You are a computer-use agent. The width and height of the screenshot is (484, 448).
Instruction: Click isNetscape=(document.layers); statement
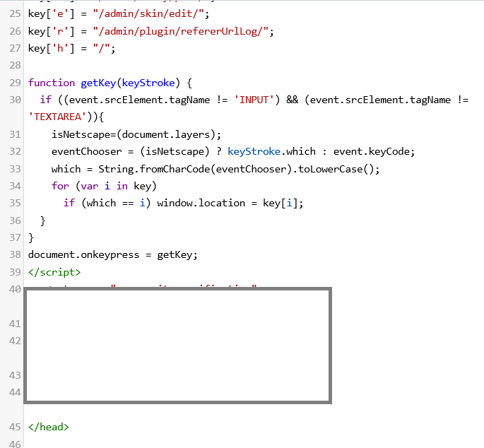[x=136, y=135]
